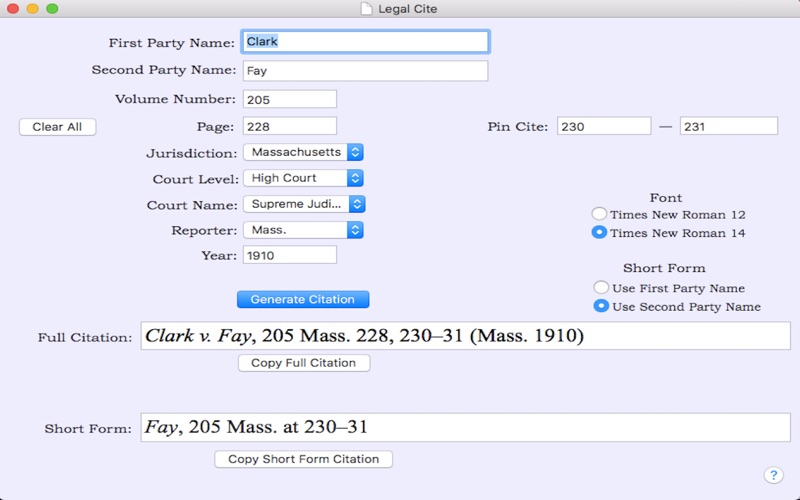This screenshot has width=800, height=500.
Task: Click the Full Citation label
Action: pos(85,338)
